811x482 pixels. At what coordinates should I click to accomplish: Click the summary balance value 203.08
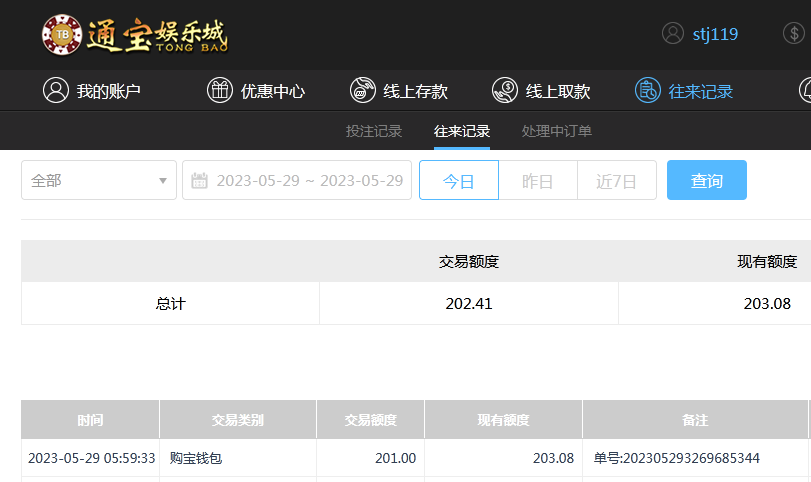767,304
